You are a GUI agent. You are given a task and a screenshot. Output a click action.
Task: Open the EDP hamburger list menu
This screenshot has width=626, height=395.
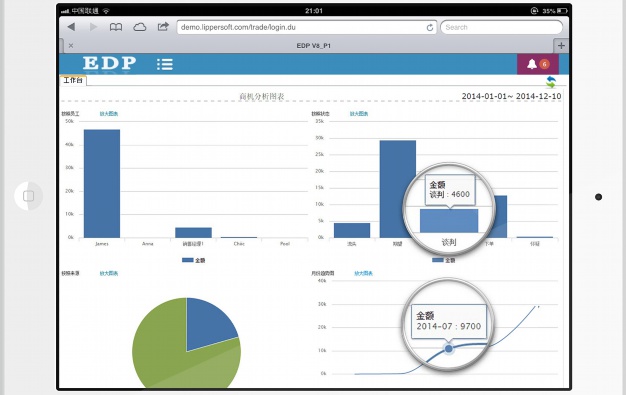click(x=164, y=64)
